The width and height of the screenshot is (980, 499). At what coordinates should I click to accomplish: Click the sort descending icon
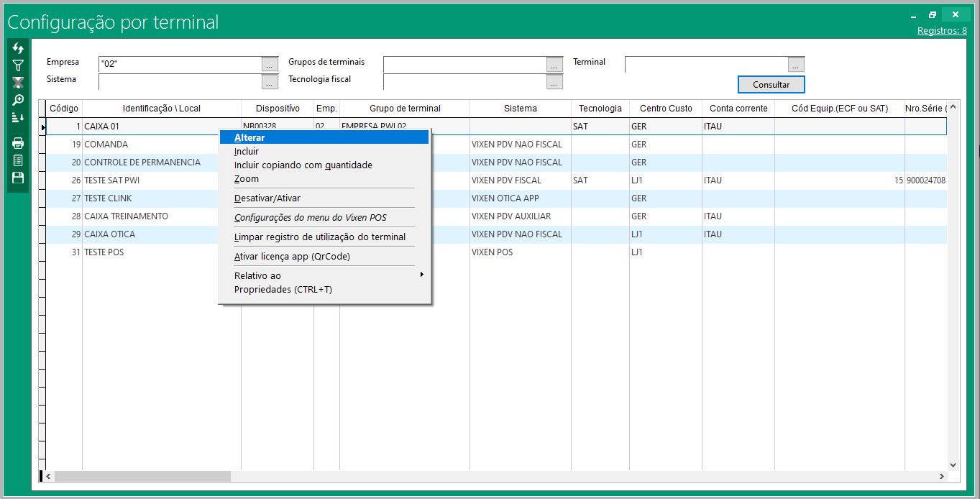click(x=18, y=117)
